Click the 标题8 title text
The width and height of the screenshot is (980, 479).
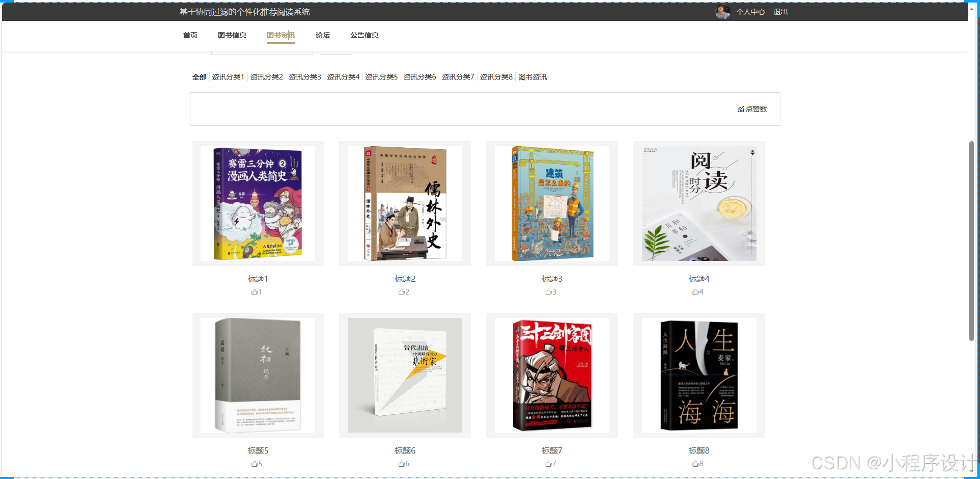pyautogui.click(x=699, y=450)
